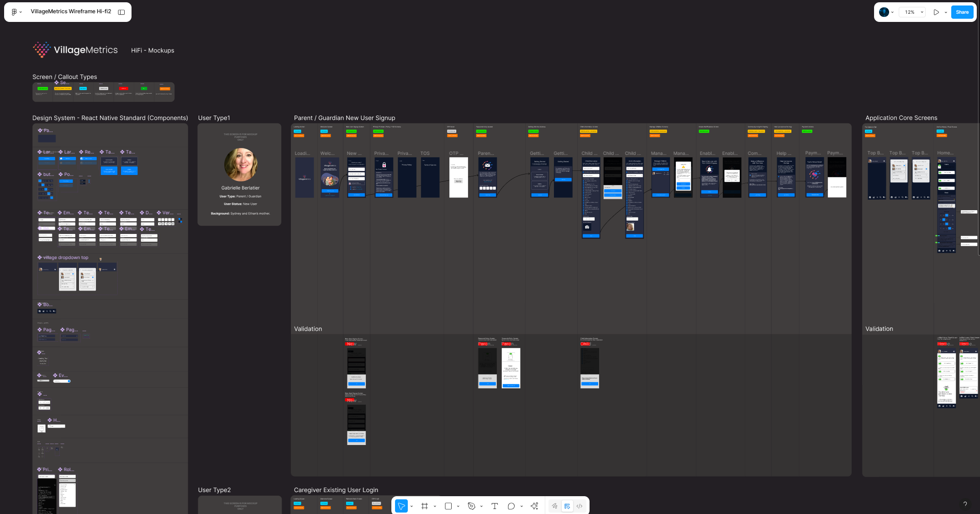
Task: Open the Figma main menu icon
Action: (14, 12)
